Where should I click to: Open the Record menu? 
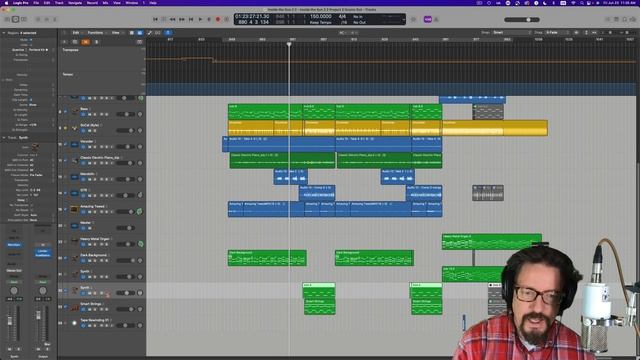click(92, 3)
